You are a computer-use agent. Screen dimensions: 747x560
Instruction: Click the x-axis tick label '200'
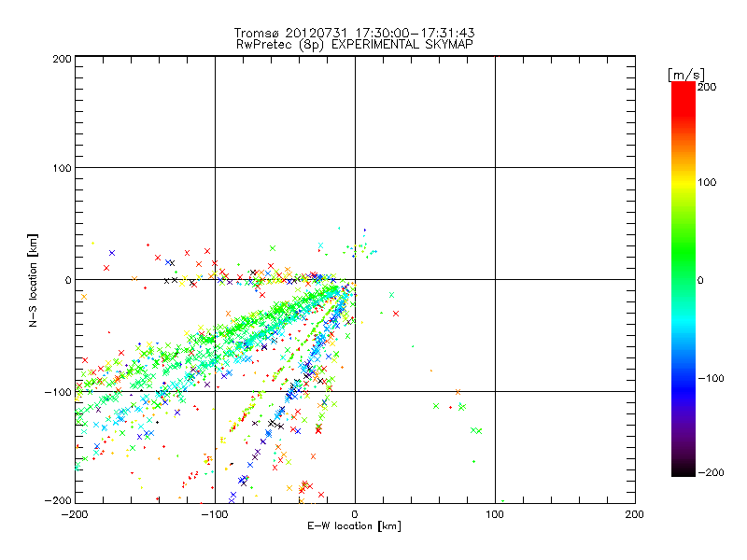[635, 514]
